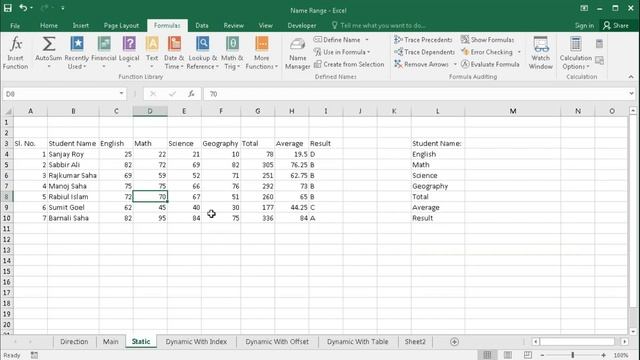The width and height of the screenshot is (640, 360).
Task: Open Dynamic With Index sheet tab
Action: click(196, 342)
